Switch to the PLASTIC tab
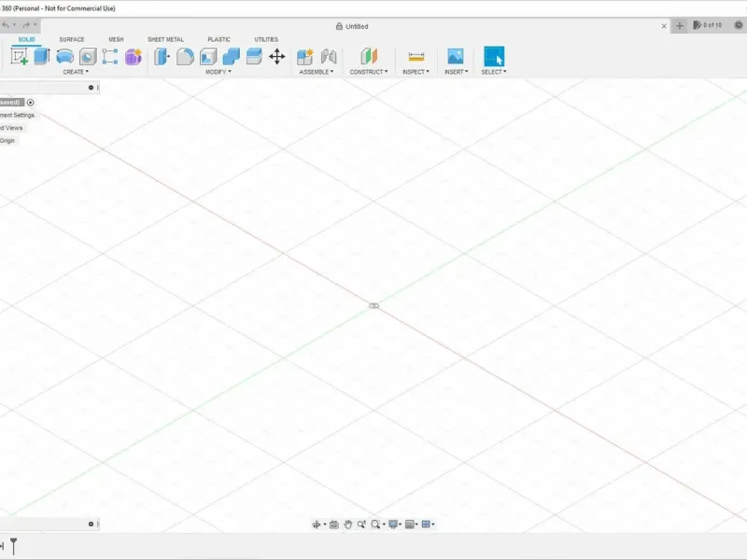747x560 pixels. click(x=219, y=39)
